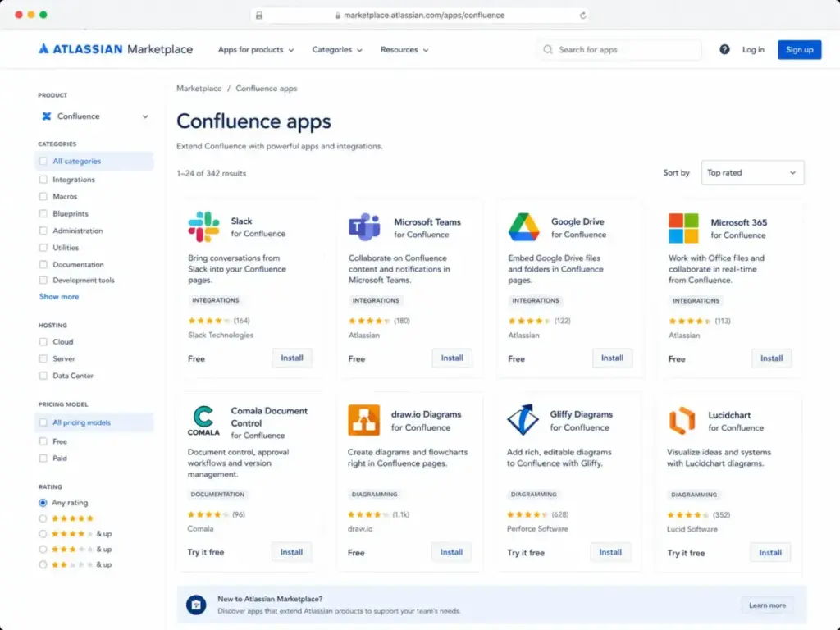
Task: Click the Google Drive app logo
Action: [523, 226]
